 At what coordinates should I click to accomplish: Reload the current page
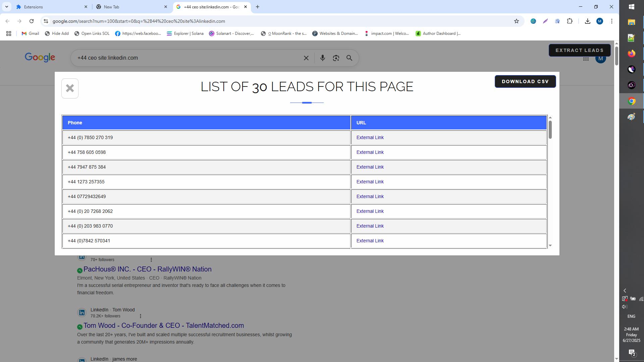click(32, 21)
